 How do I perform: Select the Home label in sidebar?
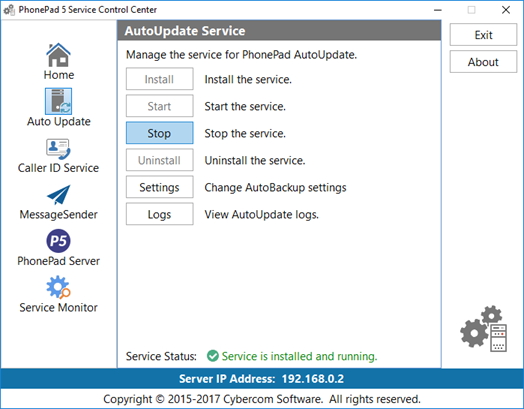[x=59, y=75]
